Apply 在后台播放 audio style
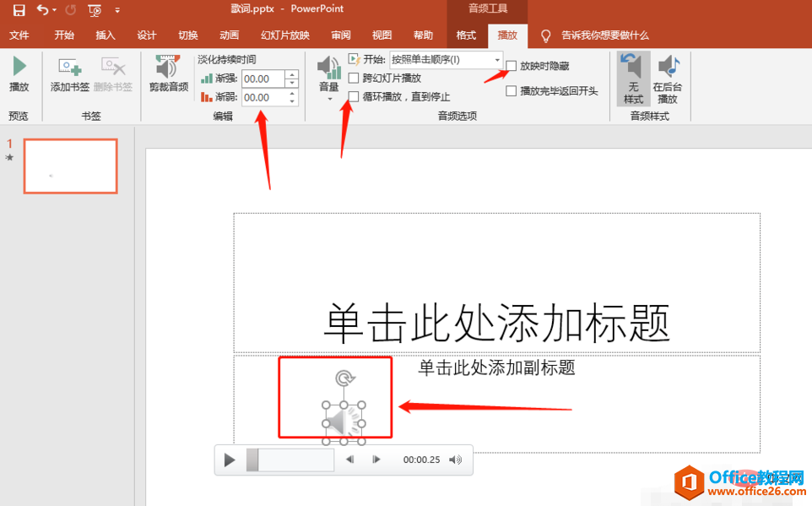This screenshot has height=506, width=812. [668, 79]
